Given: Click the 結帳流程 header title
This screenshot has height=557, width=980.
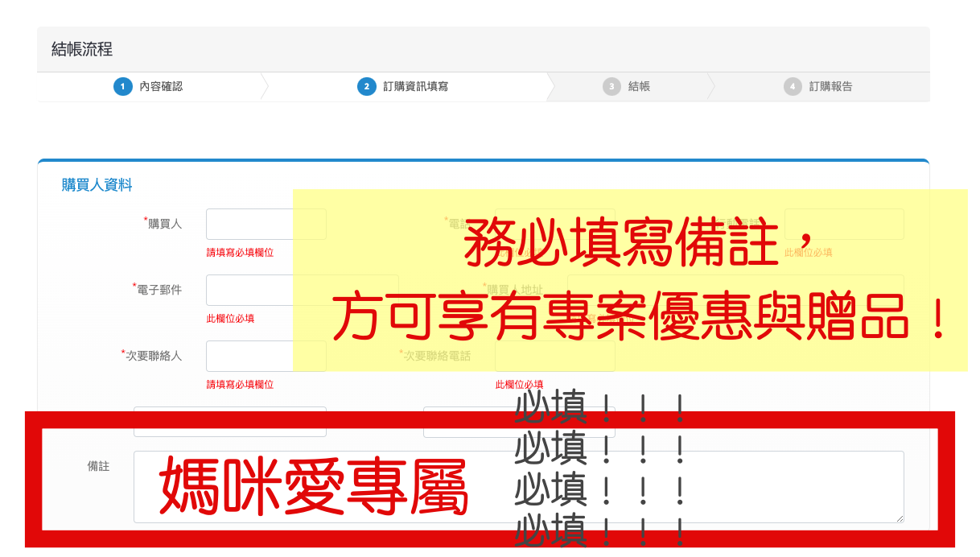Looking at the screenshot, I should point(82,49).
